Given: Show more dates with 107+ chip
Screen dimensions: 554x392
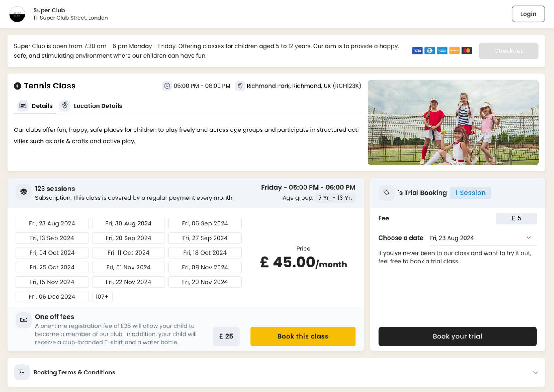Looking at the screenshot, I should [102, 297].
